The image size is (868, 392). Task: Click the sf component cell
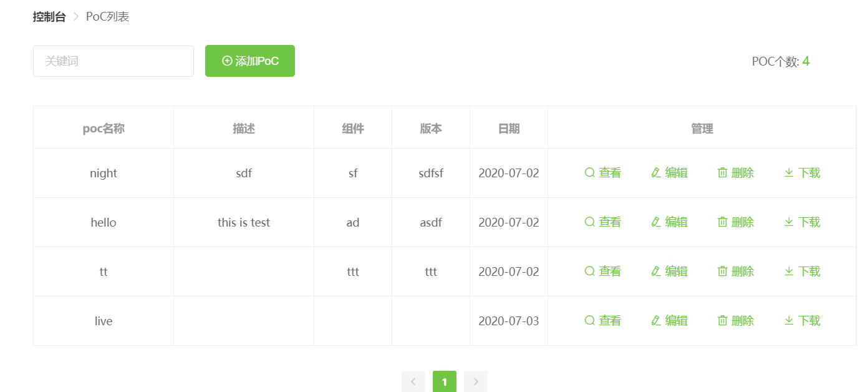[353, 173]
